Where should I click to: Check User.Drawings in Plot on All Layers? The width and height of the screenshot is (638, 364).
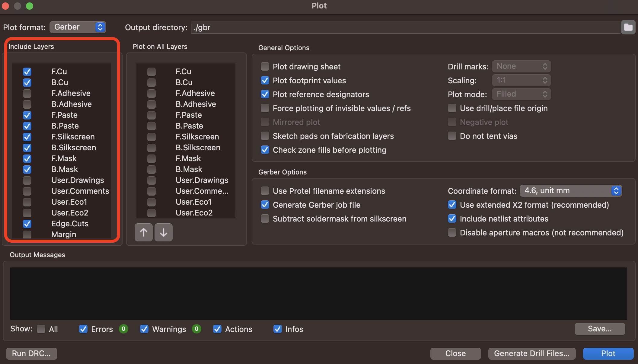tap(152, 180)
